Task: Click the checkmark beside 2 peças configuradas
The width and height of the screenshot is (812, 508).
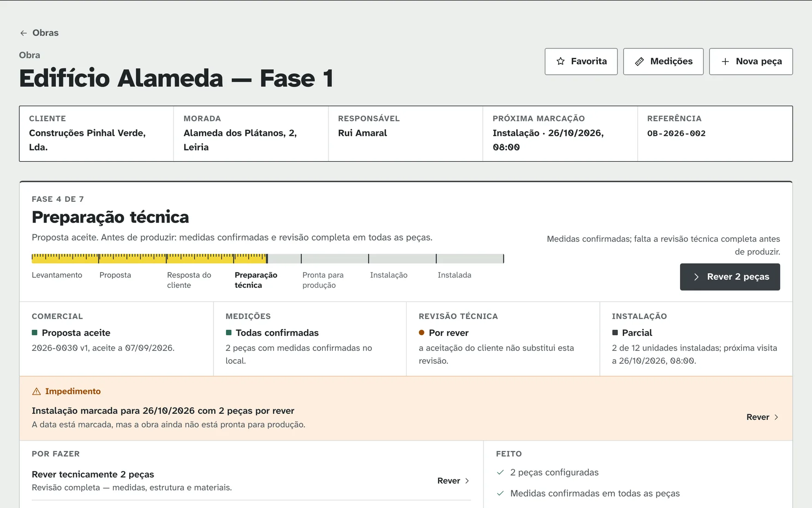Action: pos(500,472)
